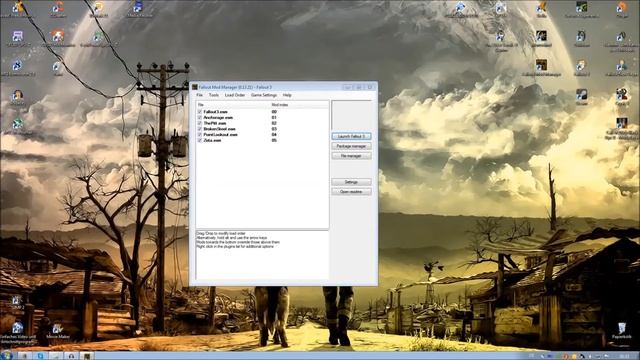Select the Fallout Mod Manager desktop shortcut
640x360 pixels.
541,67
